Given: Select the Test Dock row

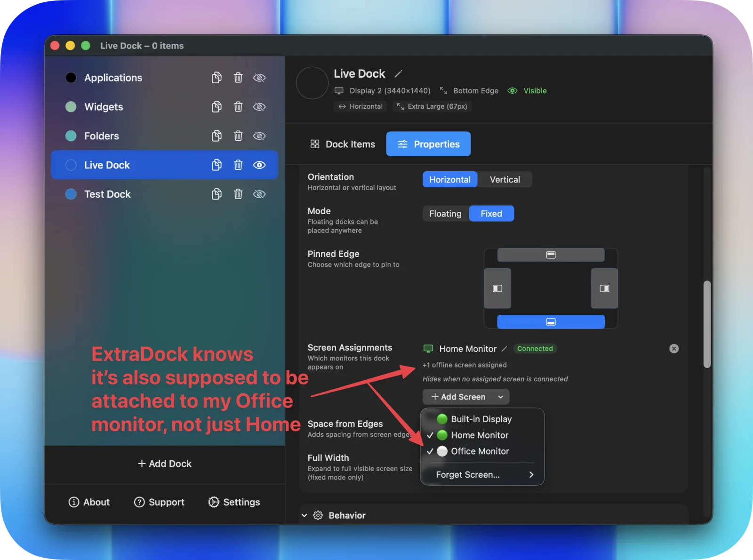Looking at the screenshot, I should click(164, 194).
